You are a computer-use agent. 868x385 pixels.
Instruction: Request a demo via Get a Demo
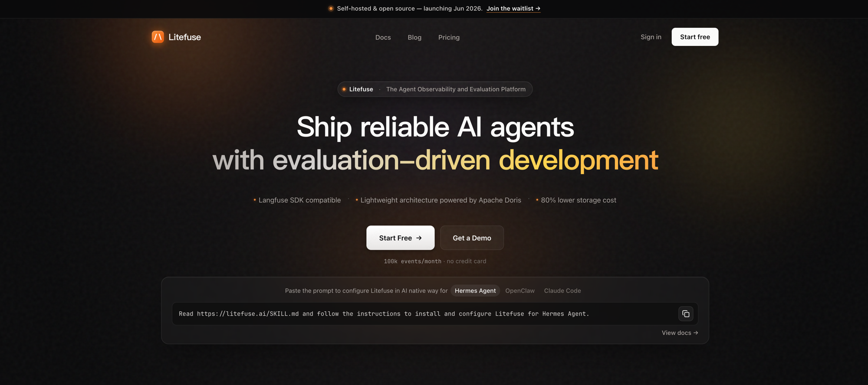tap(472, 238)
